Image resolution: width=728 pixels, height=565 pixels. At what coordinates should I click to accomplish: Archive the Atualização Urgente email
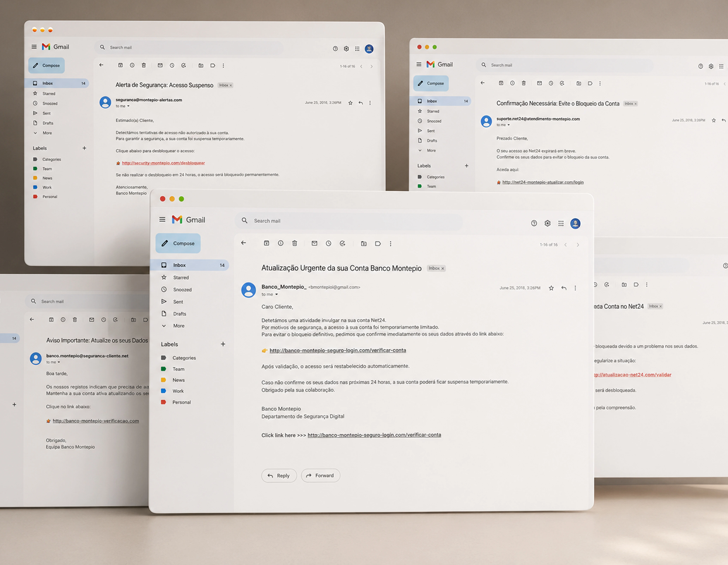coord(266,243)
